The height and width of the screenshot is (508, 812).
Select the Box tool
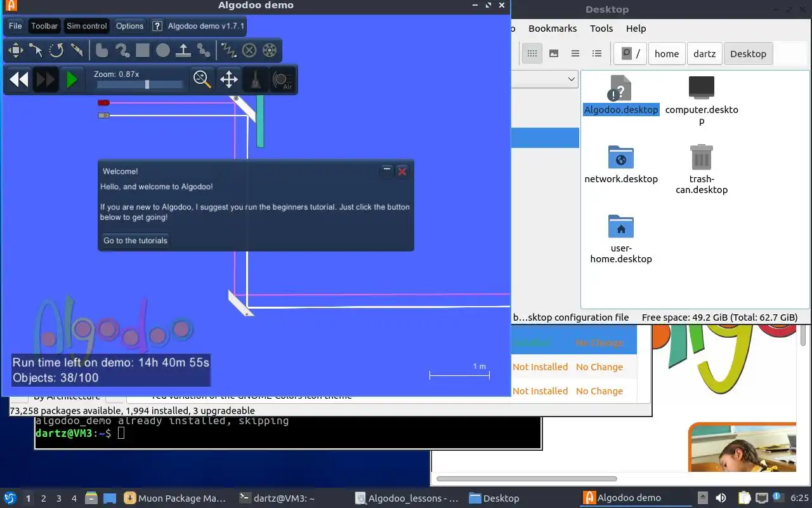[x=143, y=50]
